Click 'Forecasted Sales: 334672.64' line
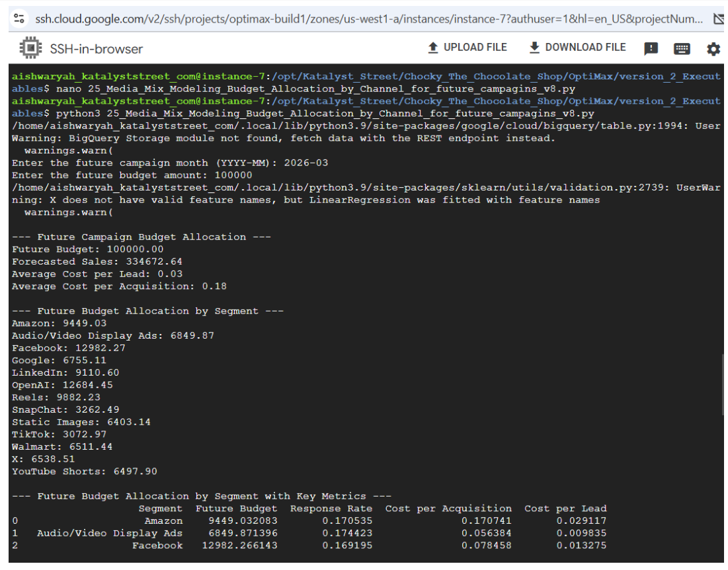The image size is (728, 570). [97, 262]
